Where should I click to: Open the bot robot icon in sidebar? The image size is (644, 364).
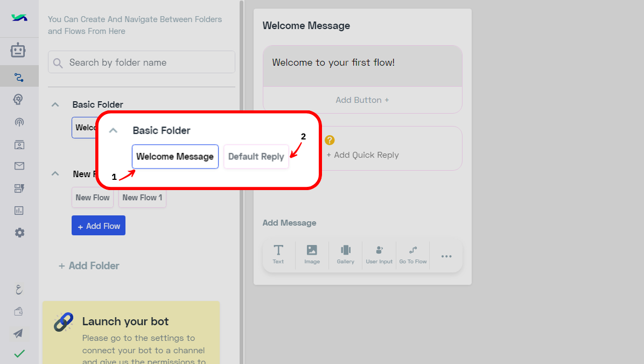18,50
